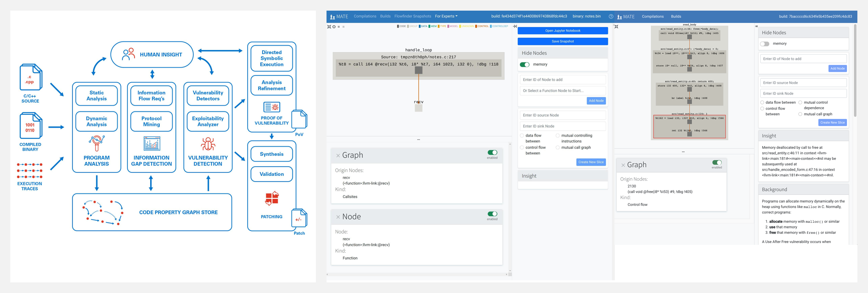Click the Code Property Graph Store icon
This screenshot has width=868, height=293.
click(103, 213)
